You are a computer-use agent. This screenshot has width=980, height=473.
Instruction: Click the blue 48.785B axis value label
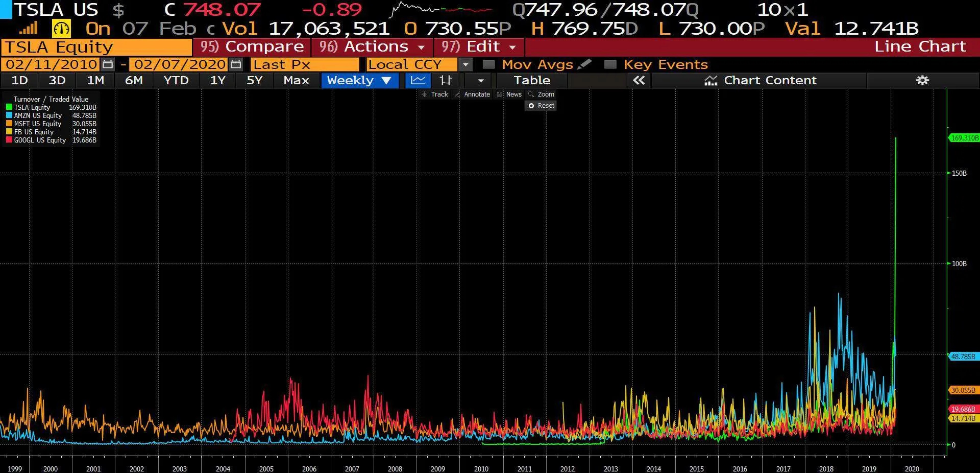click(x=963, y=357)
